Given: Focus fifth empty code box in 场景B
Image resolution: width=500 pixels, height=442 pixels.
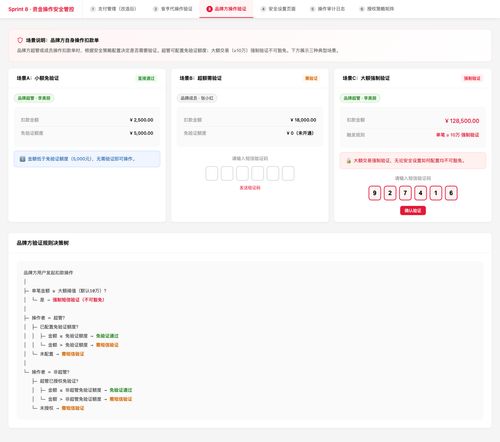Looking at the screenshot, I should 273,174.
